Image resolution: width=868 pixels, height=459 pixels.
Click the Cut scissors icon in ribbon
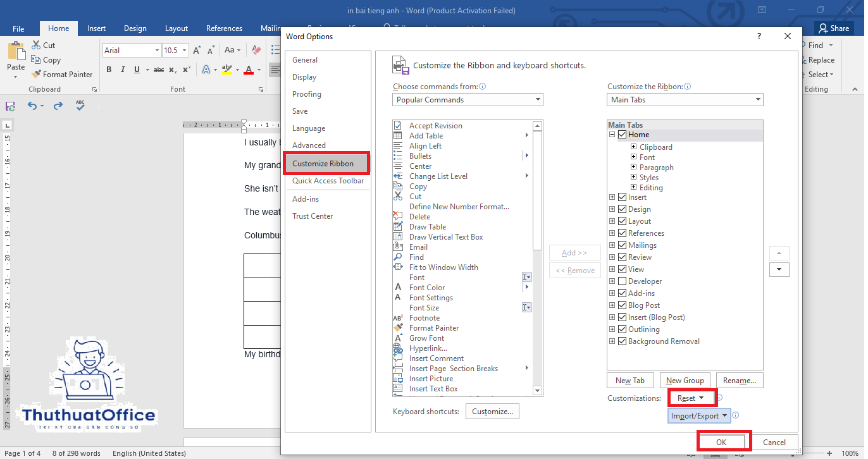tap(36, 45)
